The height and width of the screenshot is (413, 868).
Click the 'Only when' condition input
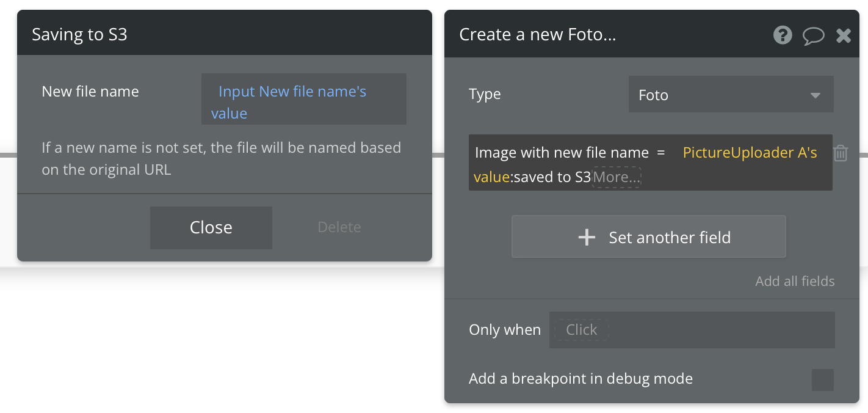(x=692, y=330)
